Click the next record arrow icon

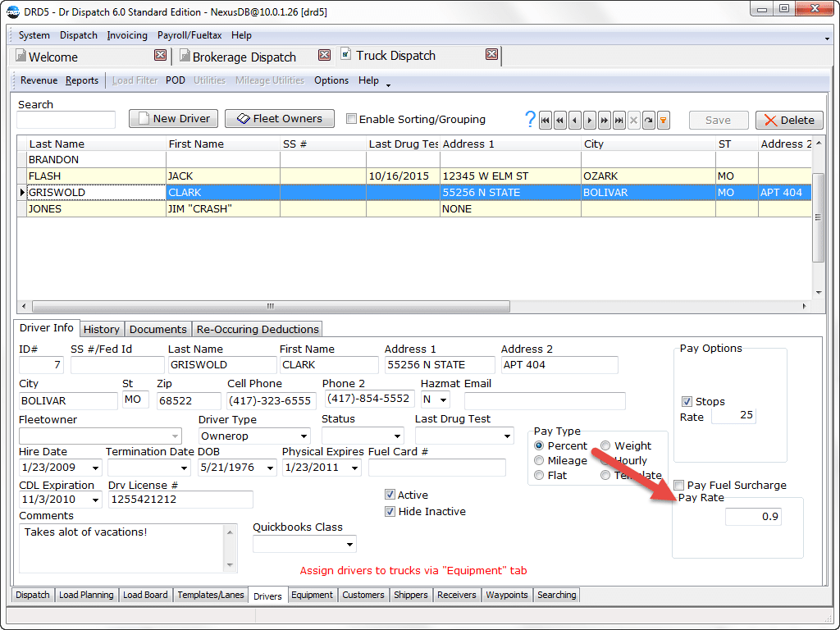(590, 120)
